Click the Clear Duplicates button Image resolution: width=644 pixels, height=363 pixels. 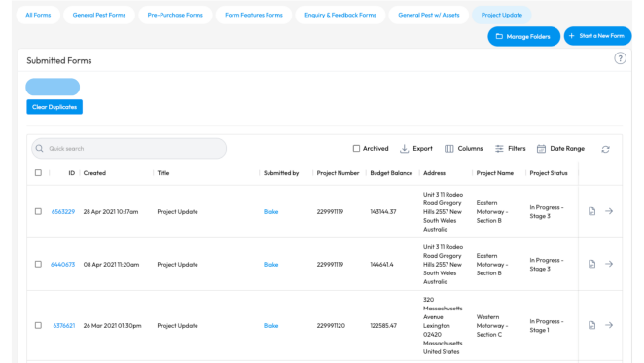click(54, 107)
